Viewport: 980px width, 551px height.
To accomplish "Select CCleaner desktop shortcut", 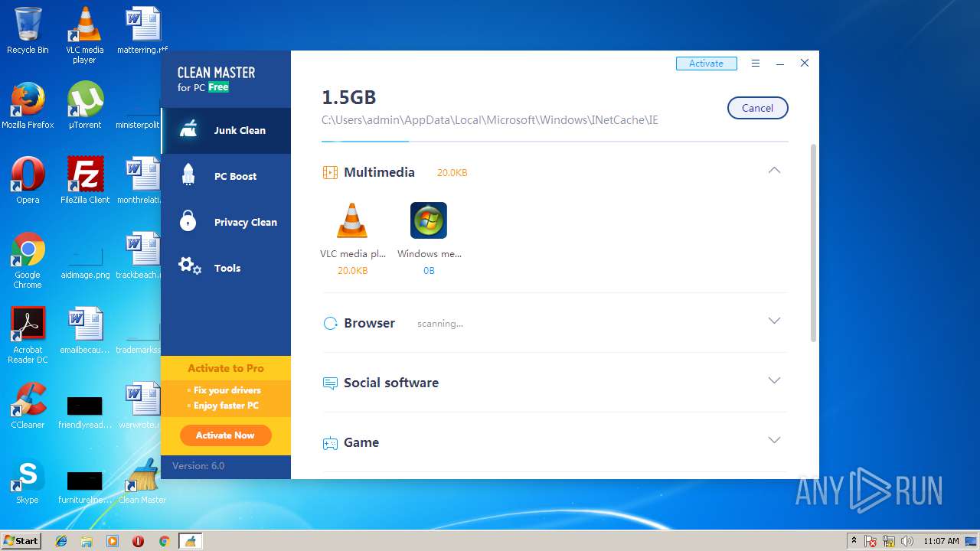I will point(28,406).
